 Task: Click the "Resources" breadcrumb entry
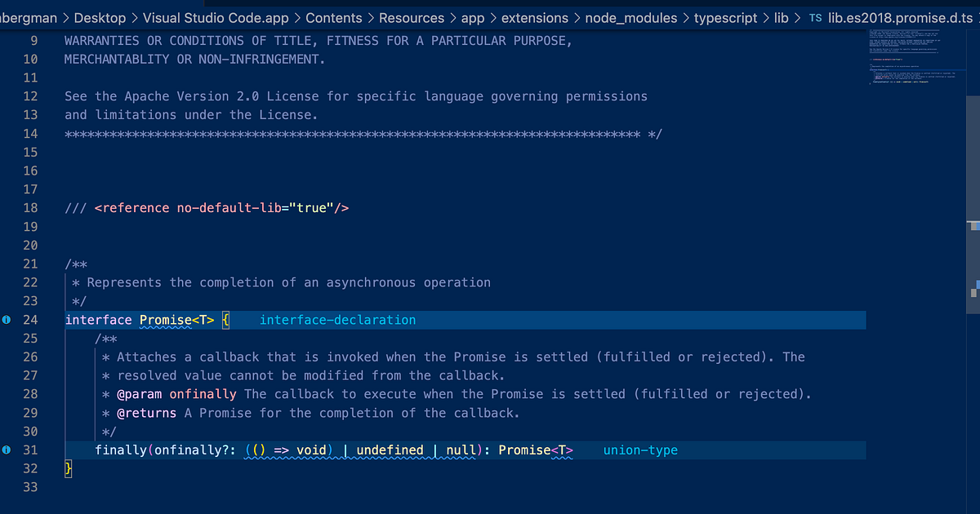412,17
